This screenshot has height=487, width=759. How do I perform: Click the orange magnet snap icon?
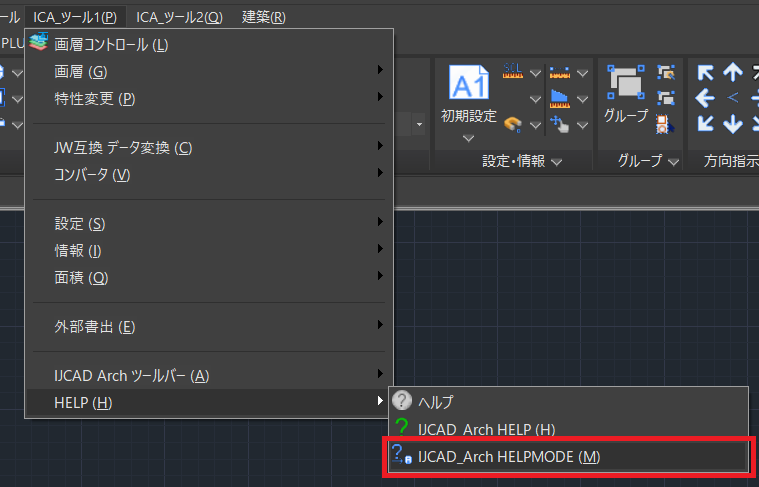(x=513, y=124)
